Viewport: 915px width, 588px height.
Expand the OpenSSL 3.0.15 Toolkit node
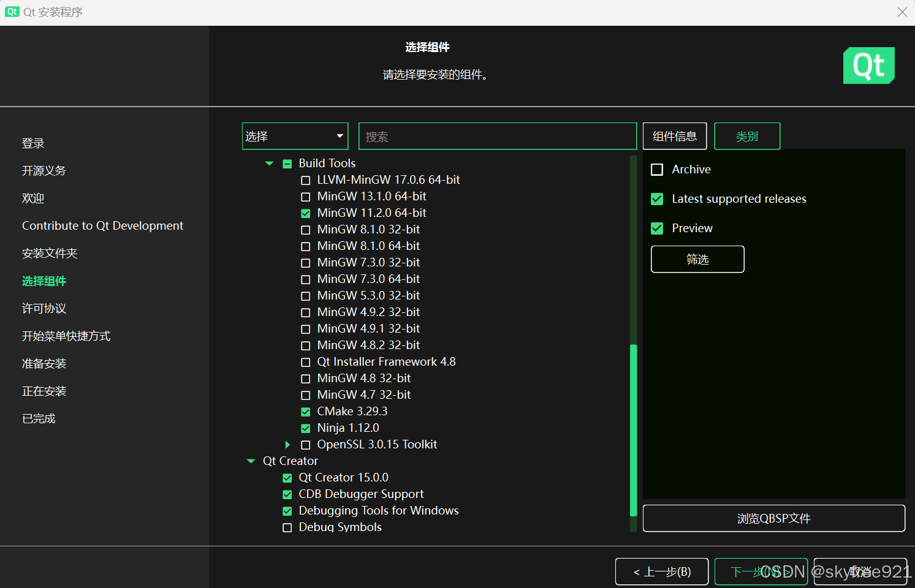pos(287,445)
